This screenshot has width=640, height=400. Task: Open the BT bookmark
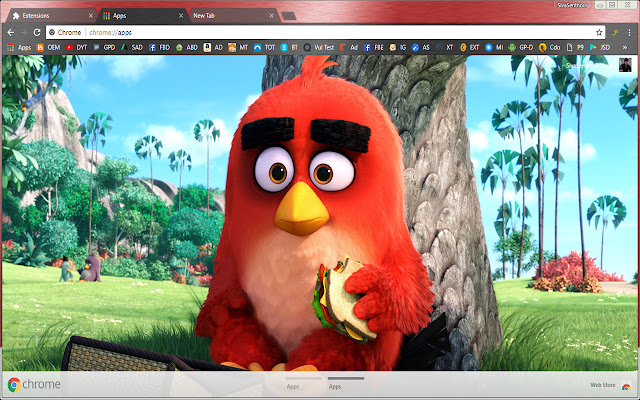click(x=289, y=47)
